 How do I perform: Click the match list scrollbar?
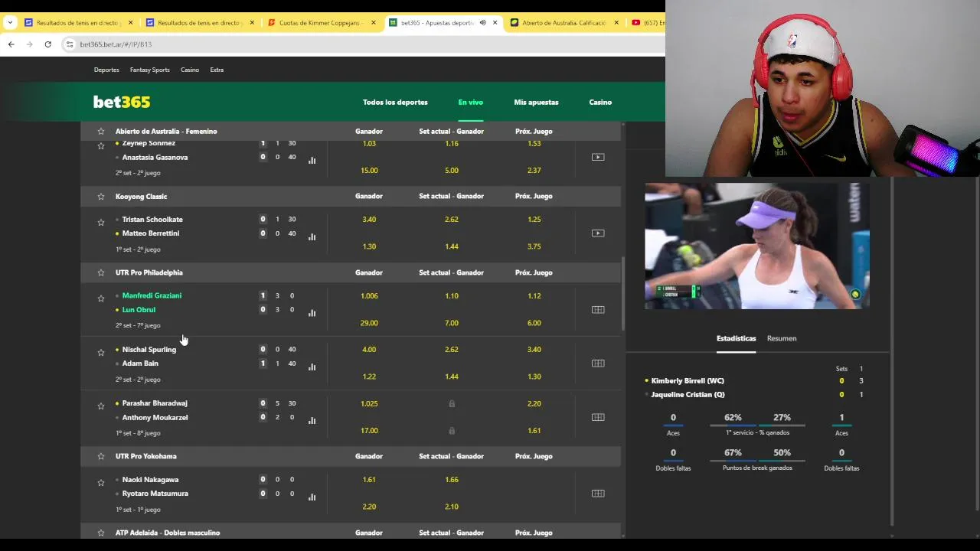coord(623,294)
